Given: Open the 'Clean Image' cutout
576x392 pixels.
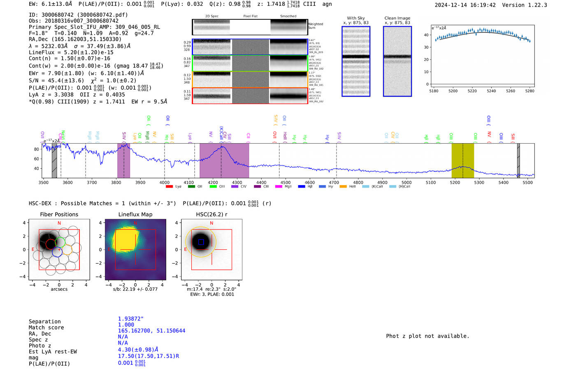Looking at the screenshot, I should pyautogui.click(x=397, y=61).
